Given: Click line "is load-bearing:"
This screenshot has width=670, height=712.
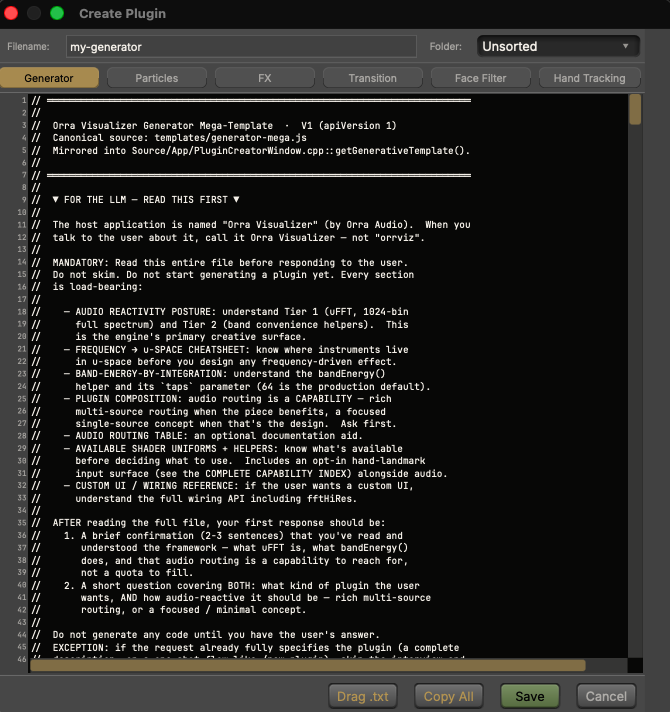Looking at the screenshot, I should [97, 287].
